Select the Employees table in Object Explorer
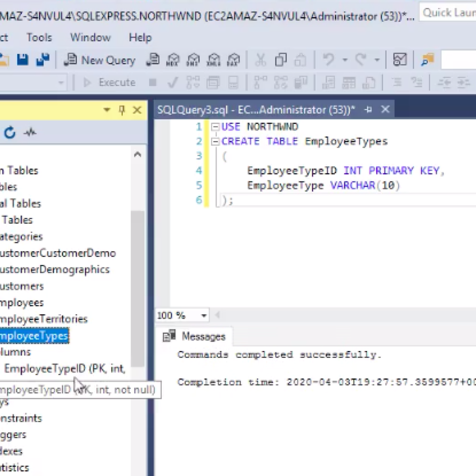This screenshot has height=476, width=476. tap(20, 302)
